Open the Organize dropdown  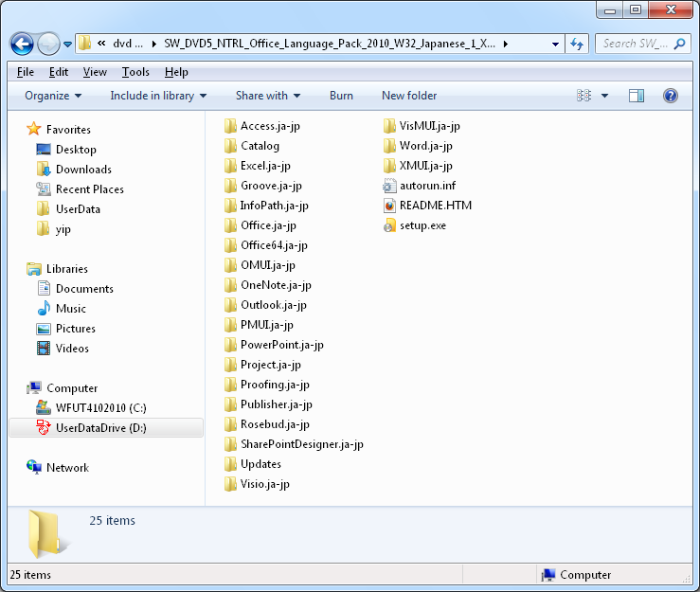[53, 96]
